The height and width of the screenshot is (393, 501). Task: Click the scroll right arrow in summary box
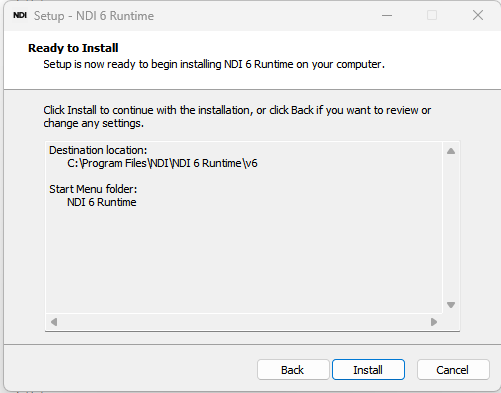(x=433, y=322)
